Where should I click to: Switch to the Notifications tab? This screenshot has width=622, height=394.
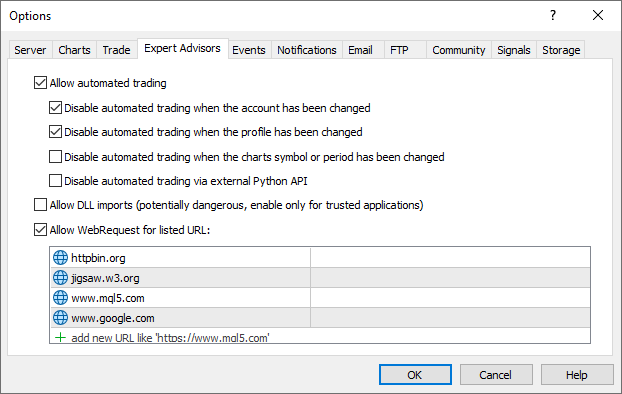point(307,50)
